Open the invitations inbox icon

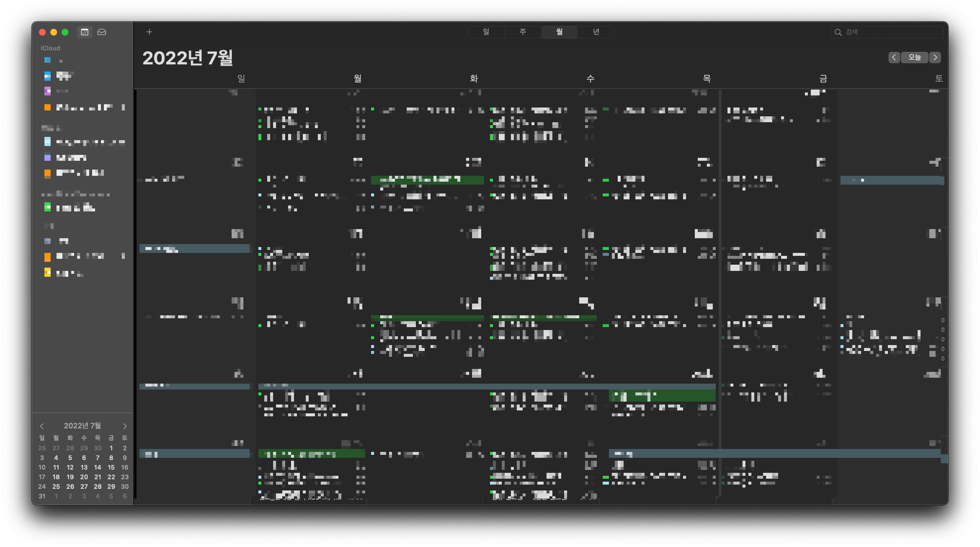[102, 32]
